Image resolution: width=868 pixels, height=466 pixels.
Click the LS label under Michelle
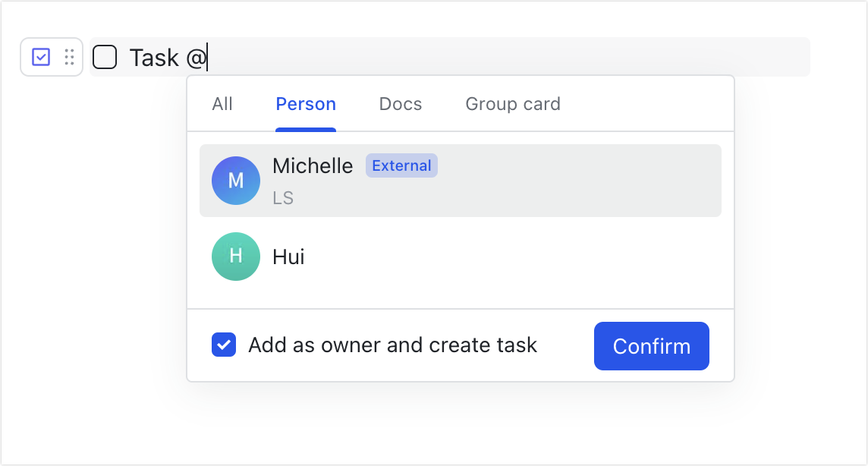pyautogui.click(x=282, y=198)
